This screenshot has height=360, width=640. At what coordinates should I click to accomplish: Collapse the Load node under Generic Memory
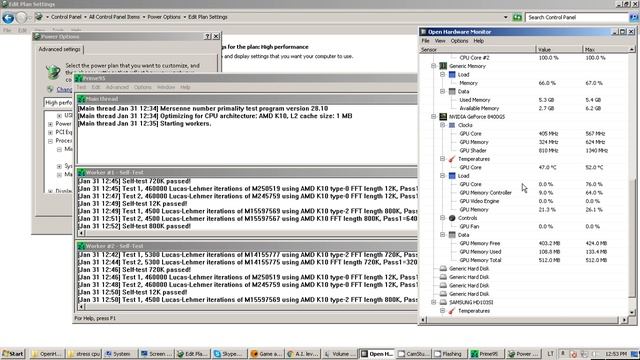[x=442, y=75]
